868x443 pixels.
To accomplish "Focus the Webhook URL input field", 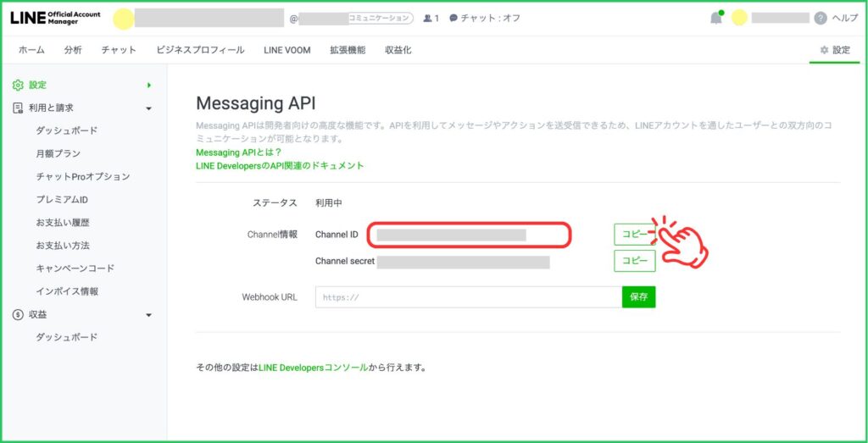I will coord(468,297).
